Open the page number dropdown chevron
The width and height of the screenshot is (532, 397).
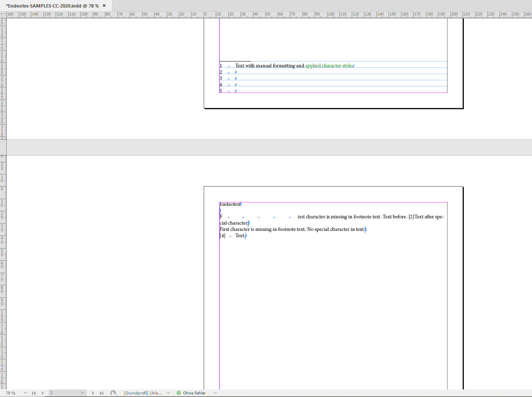click(82, 393)
